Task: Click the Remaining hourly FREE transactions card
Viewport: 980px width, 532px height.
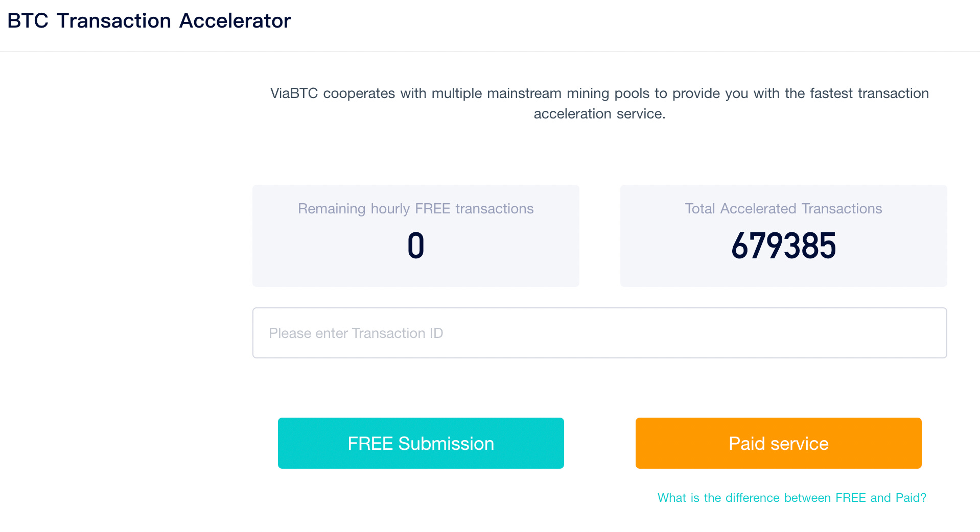Action: click(415, 235)
